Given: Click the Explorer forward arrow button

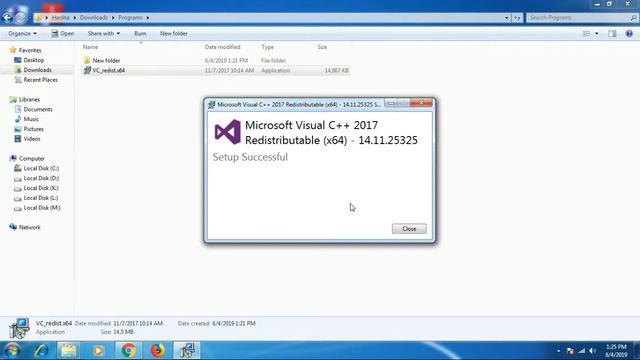Looking at the screenshot, I should tap(20, 18).
